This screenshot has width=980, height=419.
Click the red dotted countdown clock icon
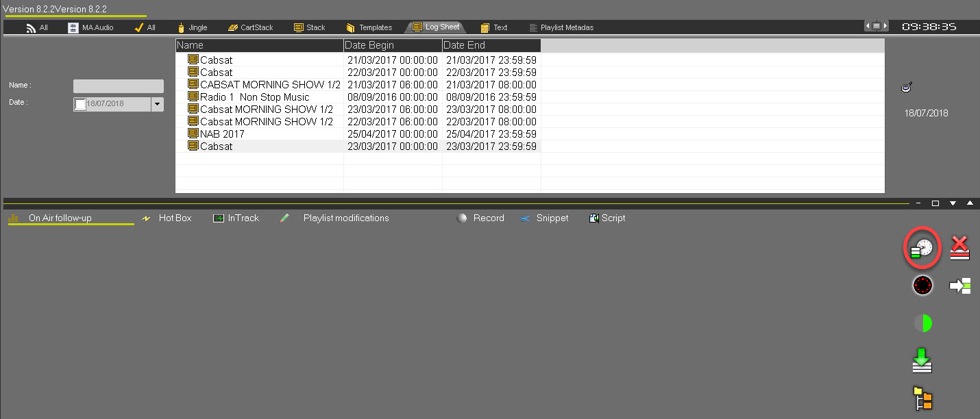point(922,285)
